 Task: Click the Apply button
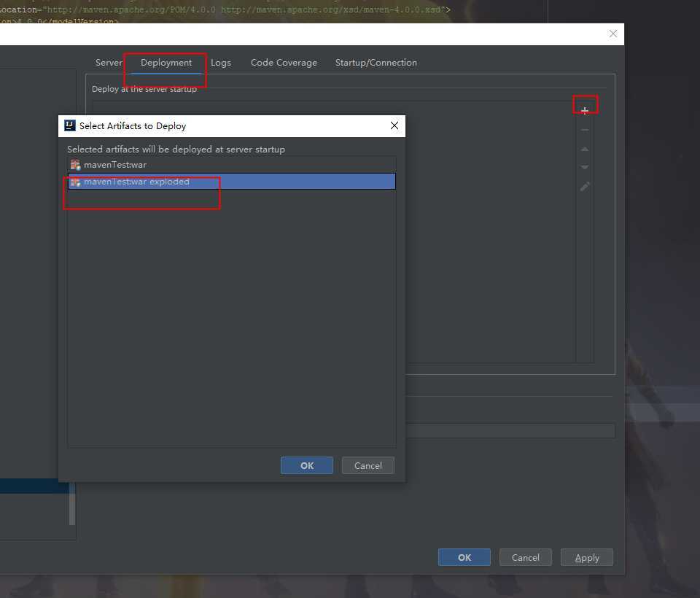[x=586, y=557]
